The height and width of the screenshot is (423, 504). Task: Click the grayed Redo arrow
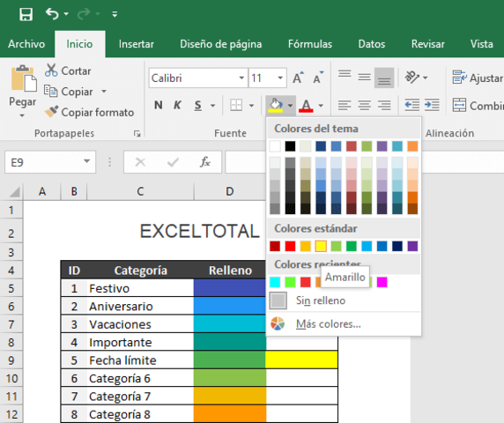[x=84, y=14]
